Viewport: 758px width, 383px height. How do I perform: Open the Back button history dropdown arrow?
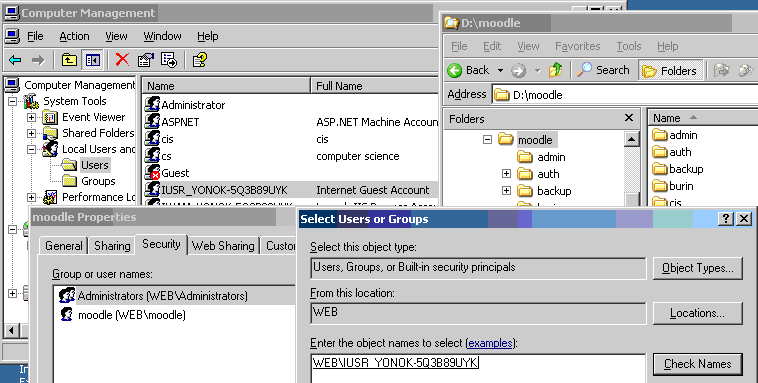click(x=500, y=71)
